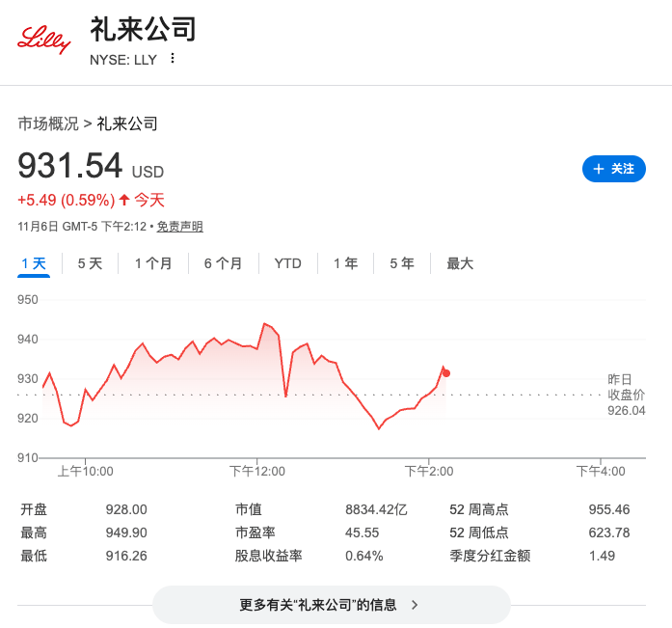Switch to the 6 个月 tab
This screenshot has height=628, width=672.
223,263
